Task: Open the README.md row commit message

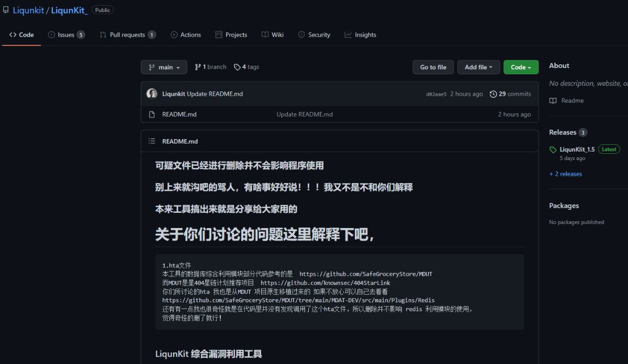Action: [305, 114]
